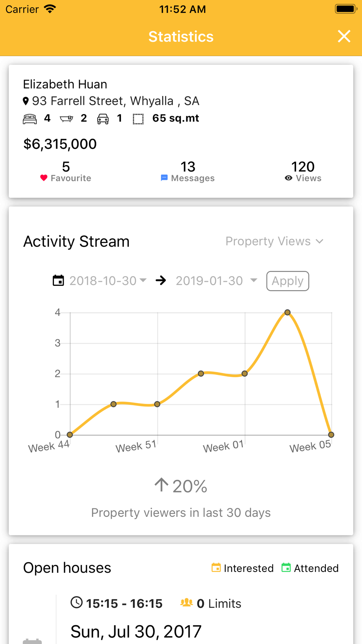
Task: Tap the open house time clock icon
Action: (76, 602)
